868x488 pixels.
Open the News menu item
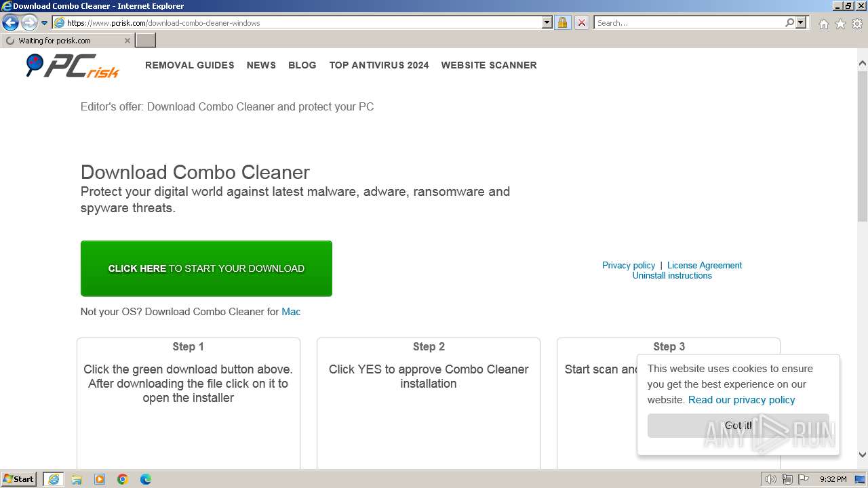[x=261, y=65]
